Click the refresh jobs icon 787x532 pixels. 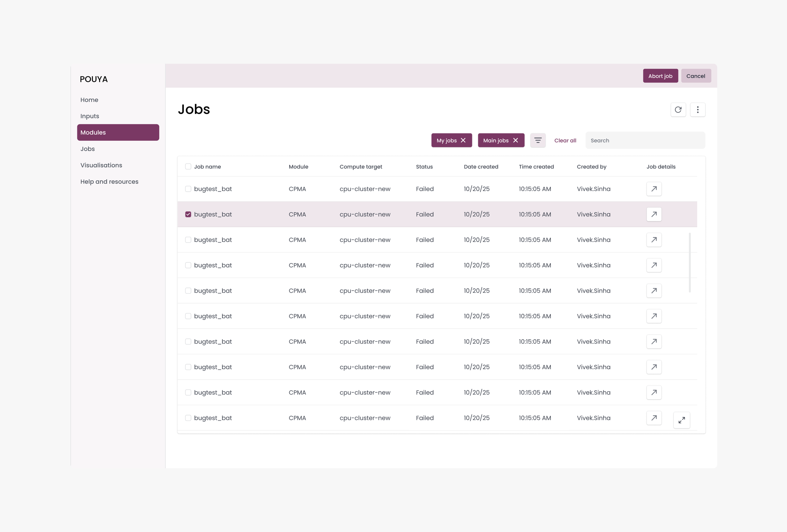pos(678,110)
